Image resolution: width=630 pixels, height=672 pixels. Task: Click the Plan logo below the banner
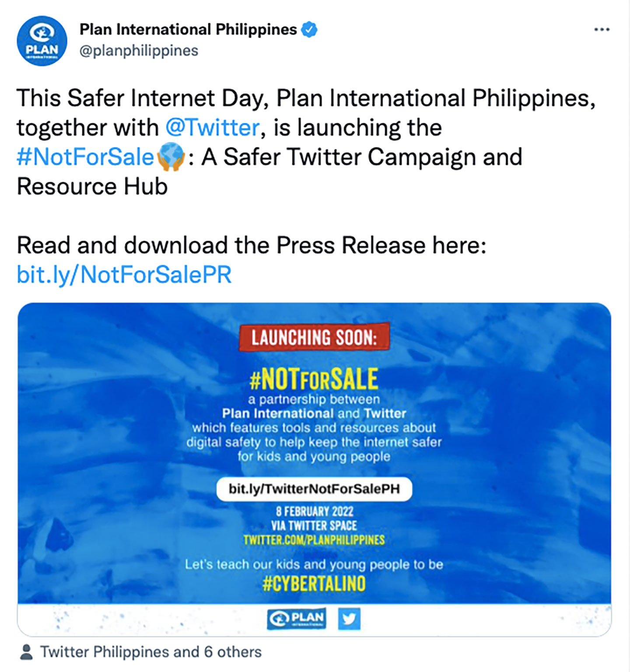pos(297,618)
